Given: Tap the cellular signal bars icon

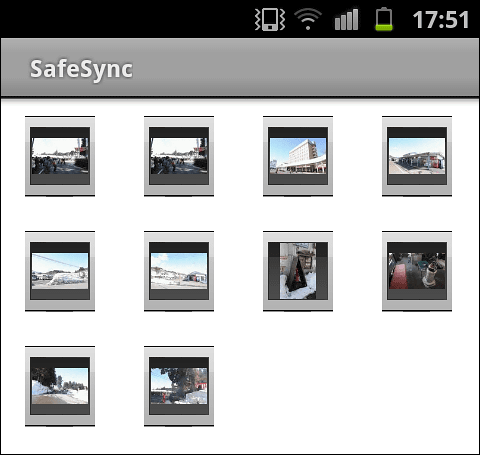Looking at the screenshot, I should pyautogui.click(x=346, y=20).
